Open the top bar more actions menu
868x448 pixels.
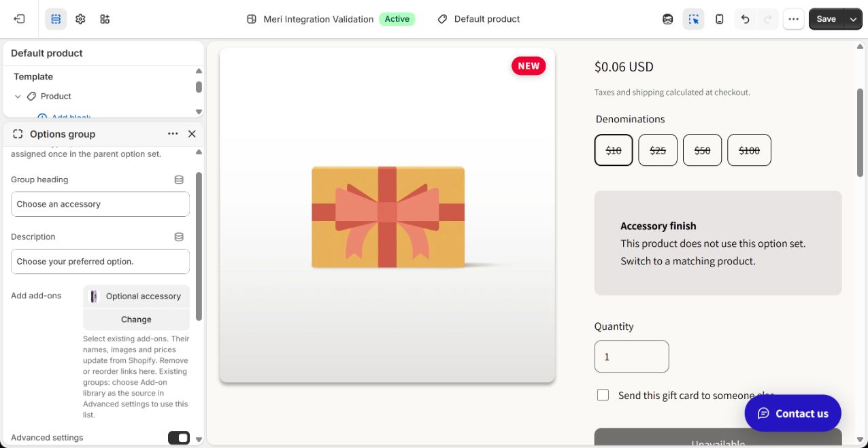[793, 19]
